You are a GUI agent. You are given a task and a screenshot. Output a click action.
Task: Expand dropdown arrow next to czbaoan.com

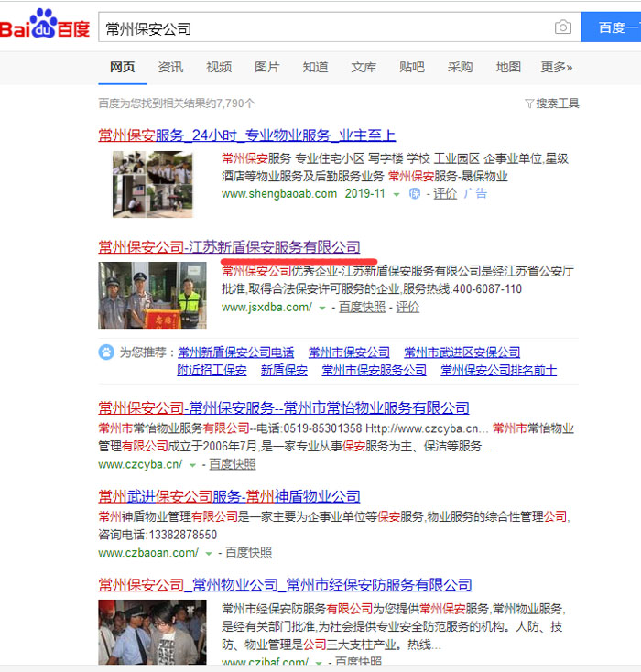[x=209, y=554]
